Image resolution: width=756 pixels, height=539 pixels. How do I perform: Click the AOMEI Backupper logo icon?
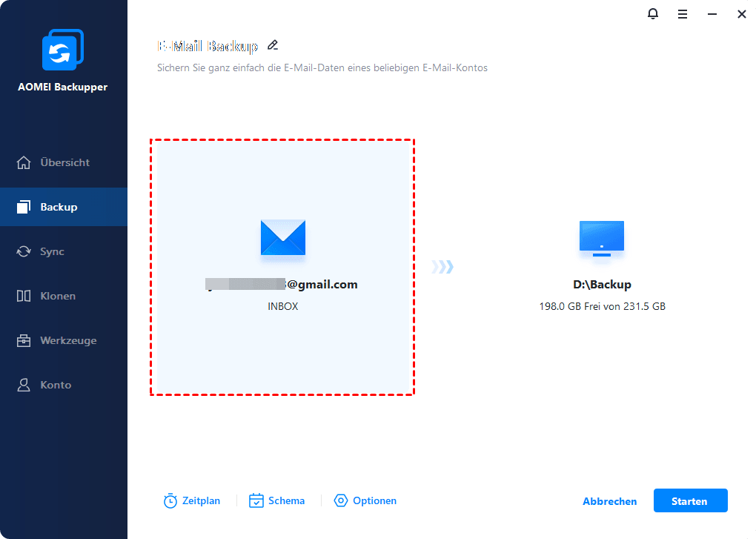pyautogui.click(x=63, y=50)
